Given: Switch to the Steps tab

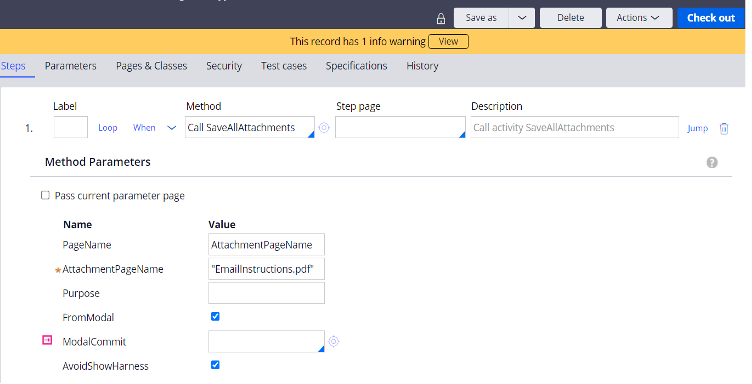Looking at the screenshot, I should point(13,66).
